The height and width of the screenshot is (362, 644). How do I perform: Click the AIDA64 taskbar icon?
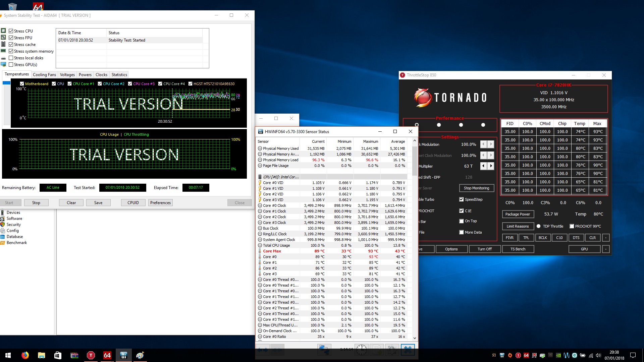[107, 355]
